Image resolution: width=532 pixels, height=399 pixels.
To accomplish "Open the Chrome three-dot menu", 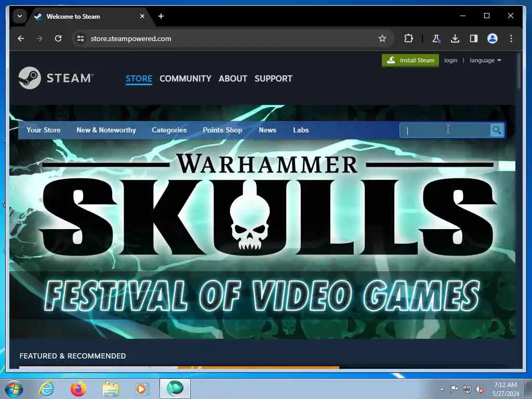I will 511,38.
